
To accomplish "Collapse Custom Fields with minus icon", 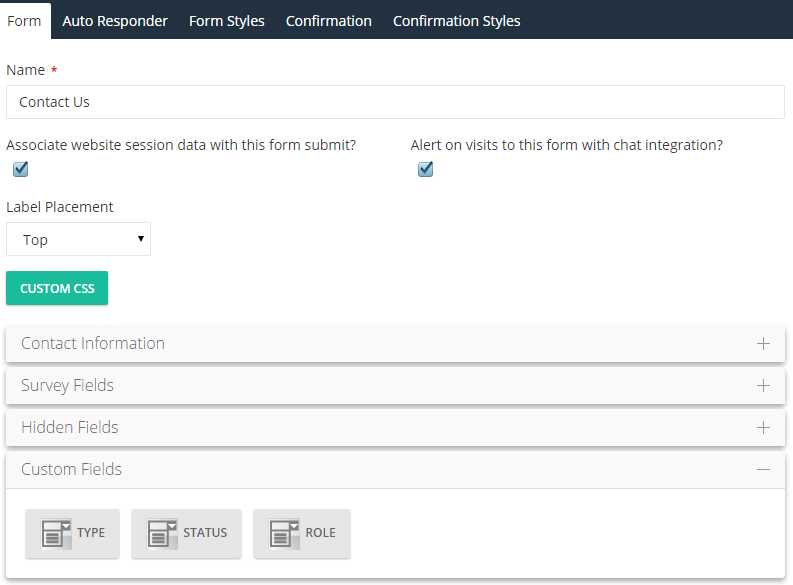I will [x=763, y=470].
